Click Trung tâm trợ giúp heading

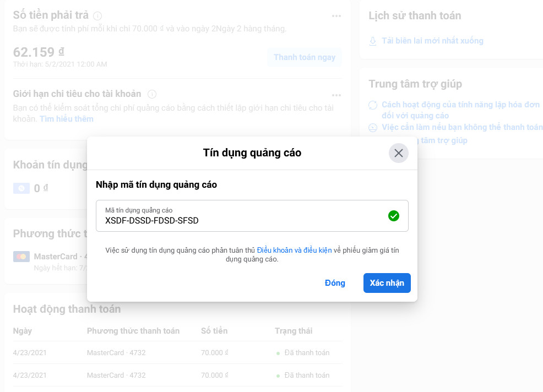415,84
